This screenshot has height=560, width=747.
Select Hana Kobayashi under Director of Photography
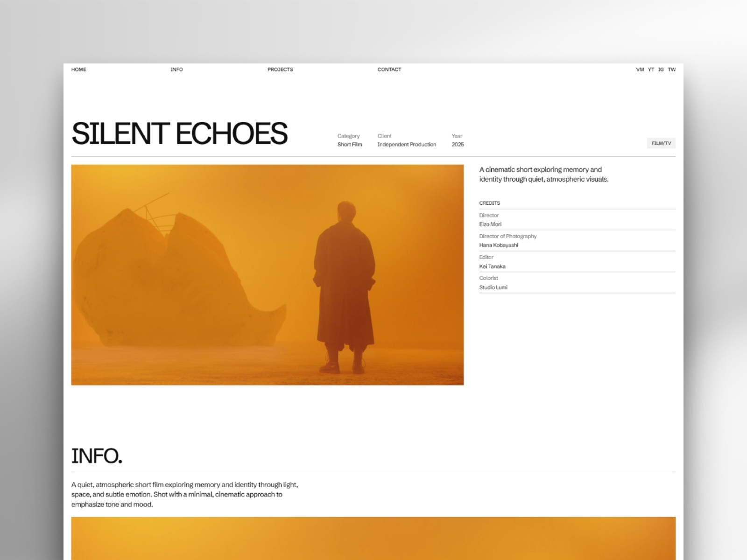pos(499,245)
